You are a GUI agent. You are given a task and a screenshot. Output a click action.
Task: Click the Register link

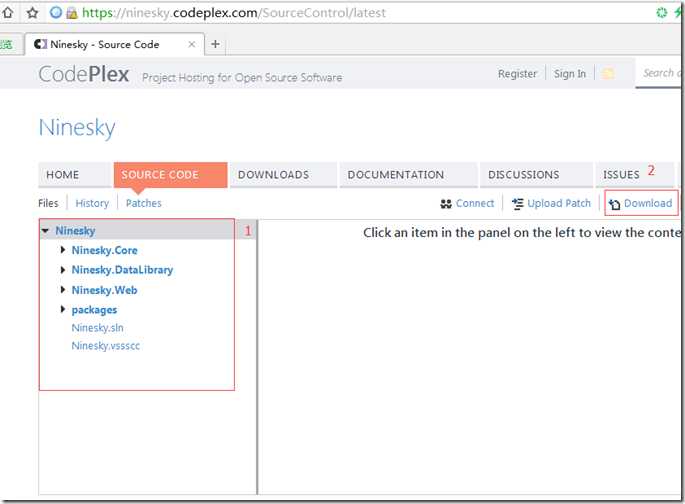[x=517, y=74]
